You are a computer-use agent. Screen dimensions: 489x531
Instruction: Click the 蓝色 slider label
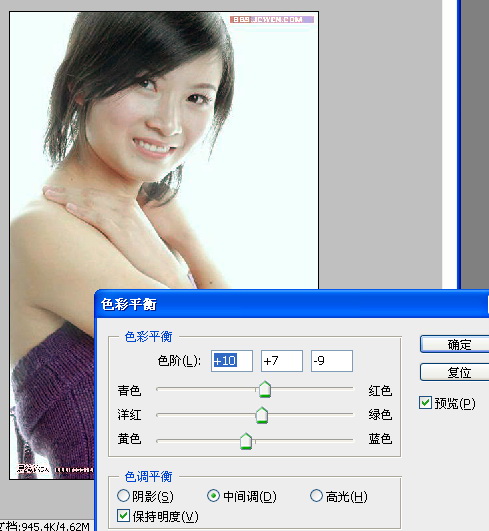pyautogui.click(x=380, y=439)
